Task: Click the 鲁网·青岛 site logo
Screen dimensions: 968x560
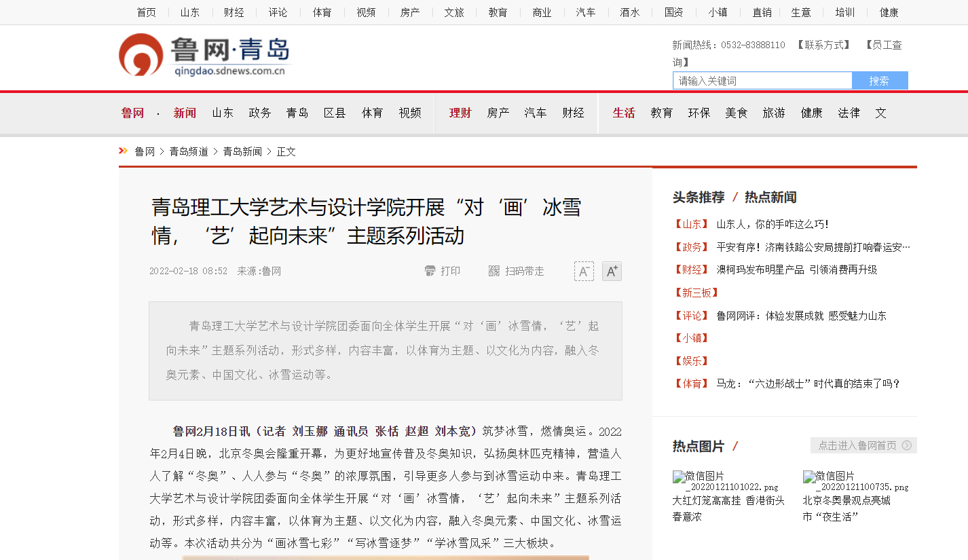Action: tap(204, 55)
